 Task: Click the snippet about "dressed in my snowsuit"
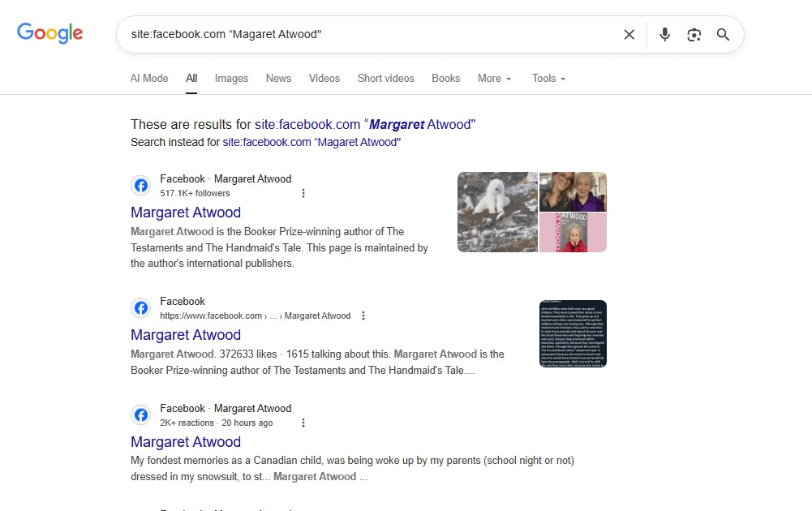click(352, 469)
